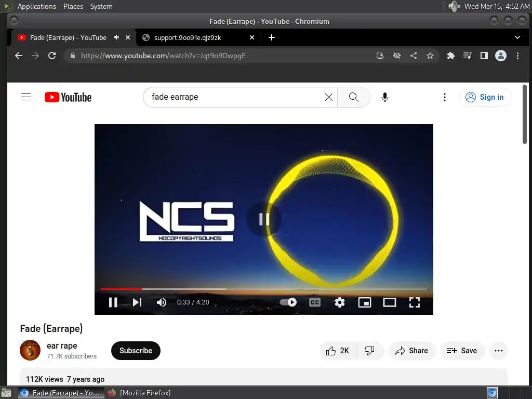Click the Chromium icon at bottom-right panel
Viewport: 532px width, 399px height.
[x=493, y=393]
